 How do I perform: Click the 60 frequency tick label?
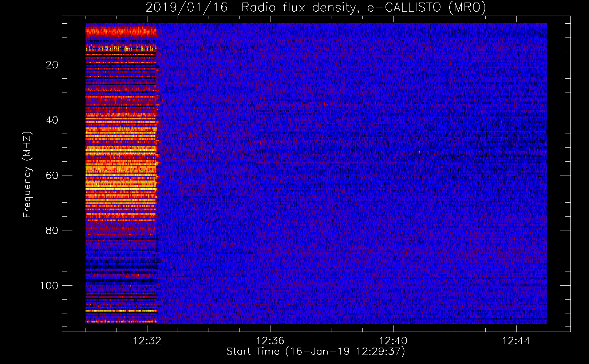click(x=52, y=175)
